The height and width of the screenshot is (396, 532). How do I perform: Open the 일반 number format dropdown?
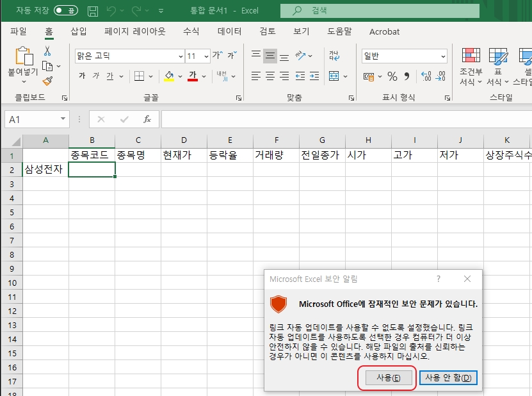[x=443, y=56]
